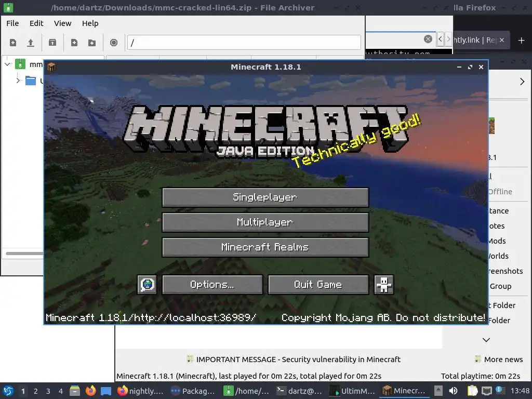Screen dimensions: 532x399
Task: Click the blue show-desktop icon in taskbar
Action: point(106,391)
